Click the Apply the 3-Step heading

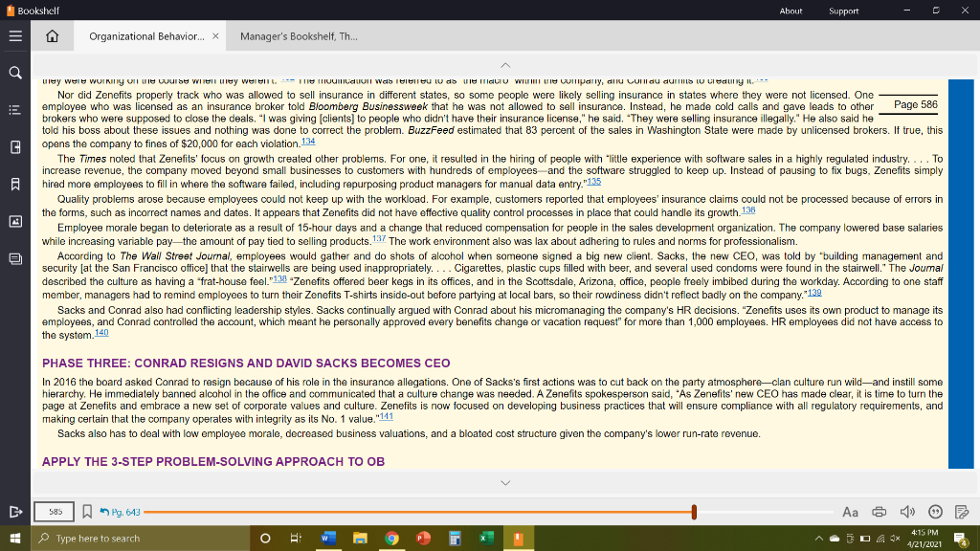pyautogui.click(x=213, y=462)
